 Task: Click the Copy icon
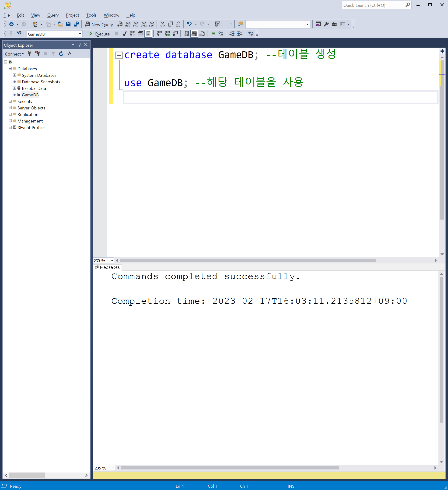click(170, 24)
